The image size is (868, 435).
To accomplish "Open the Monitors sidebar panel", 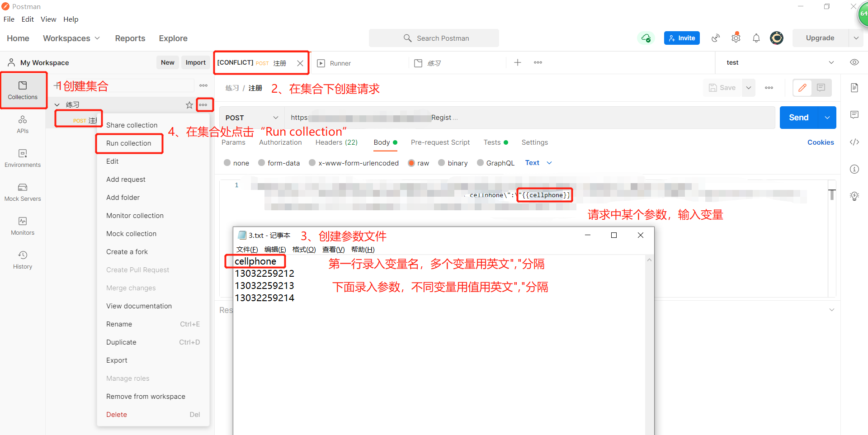I will (23, 226).
